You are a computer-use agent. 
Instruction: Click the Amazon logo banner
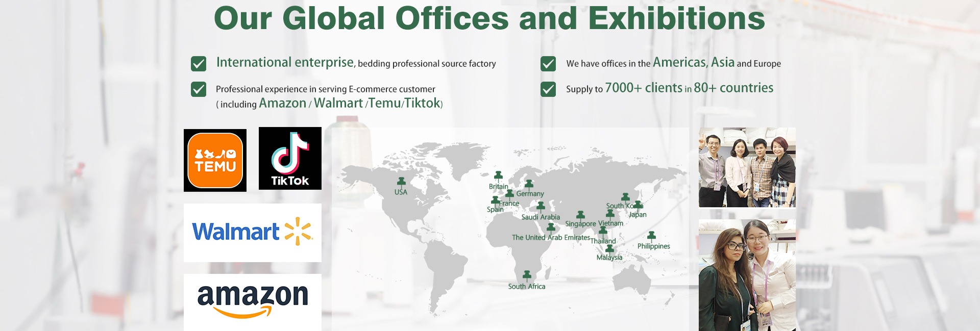click(253, 302)
